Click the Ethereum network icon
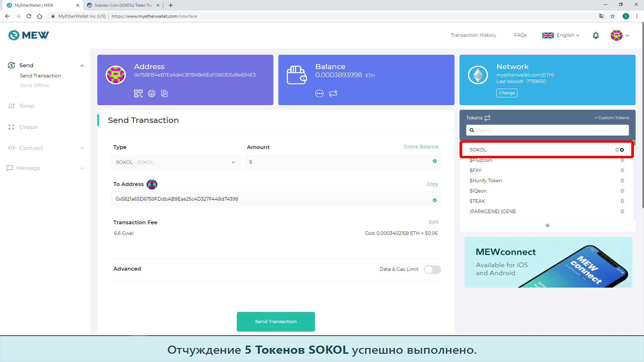The width and height of the screenshot is (644, 362). coord(478,75)
